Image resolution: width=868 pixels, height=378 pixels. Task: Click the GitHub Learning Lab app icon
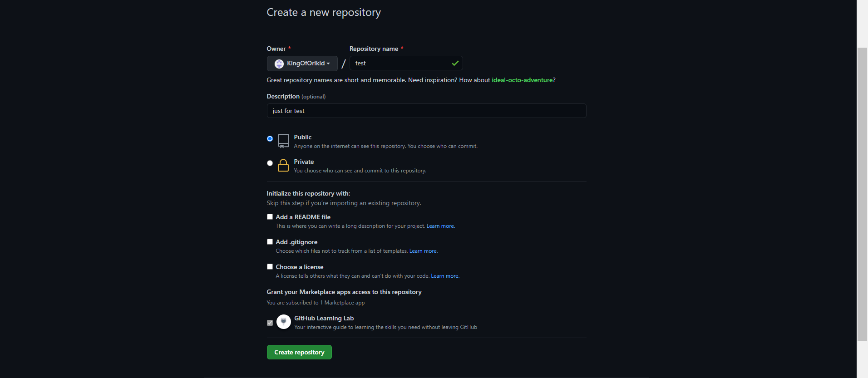(x=284, y=322)
